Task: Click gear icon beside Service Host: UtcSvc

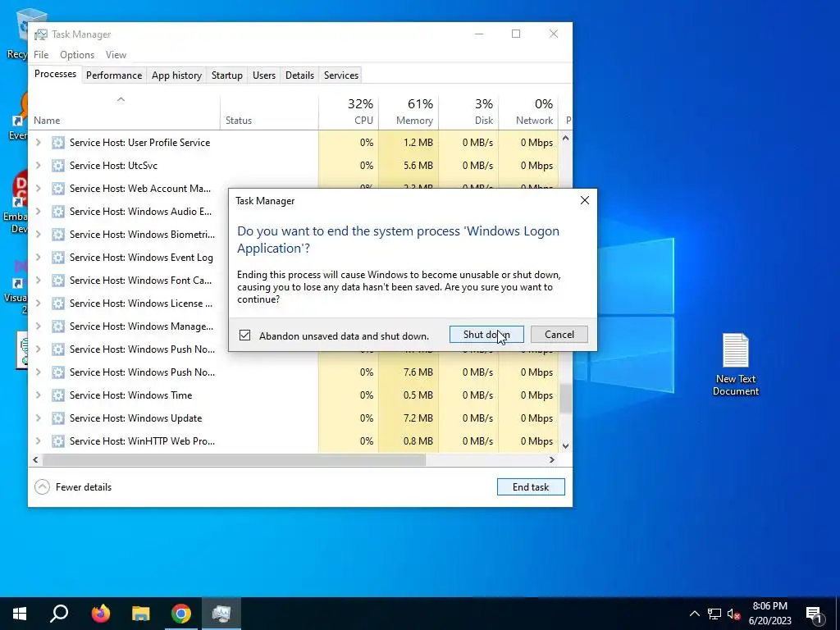Action: (58, 166)
